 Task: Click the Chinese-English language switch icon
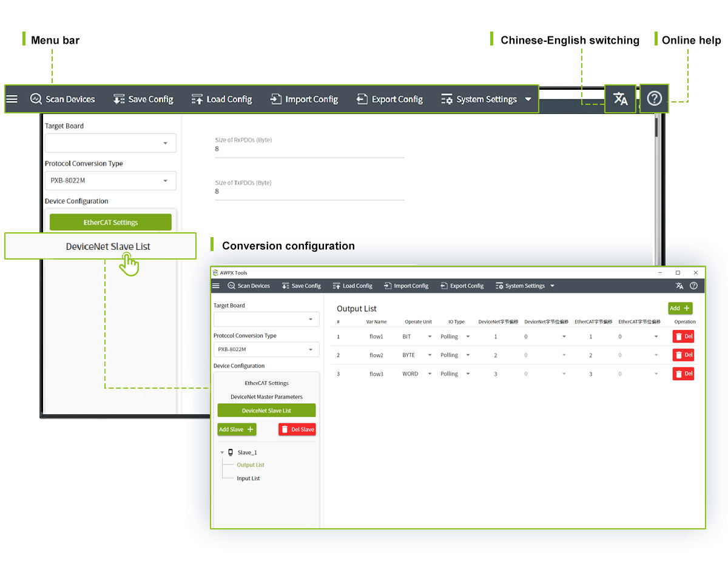click(x=620, y=99)
